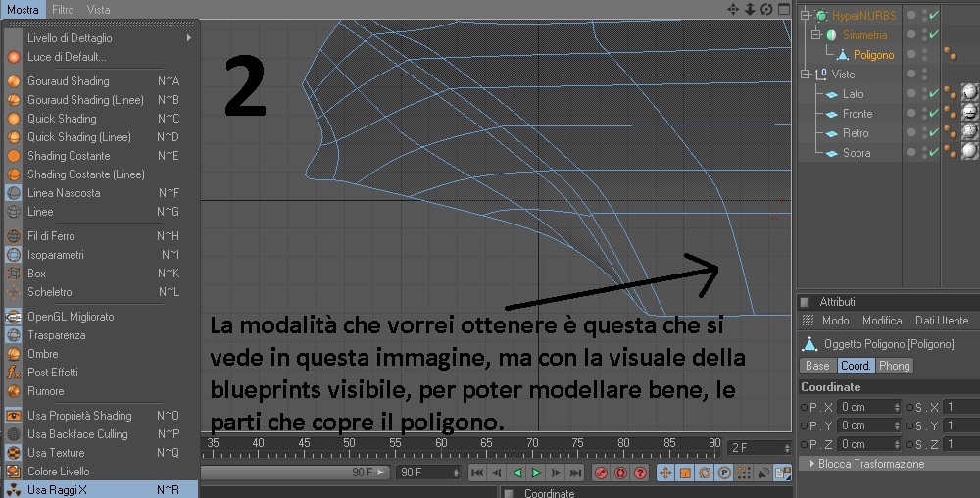Click the viewport zoom icon
980x498 pixels.
pos(750,10)
